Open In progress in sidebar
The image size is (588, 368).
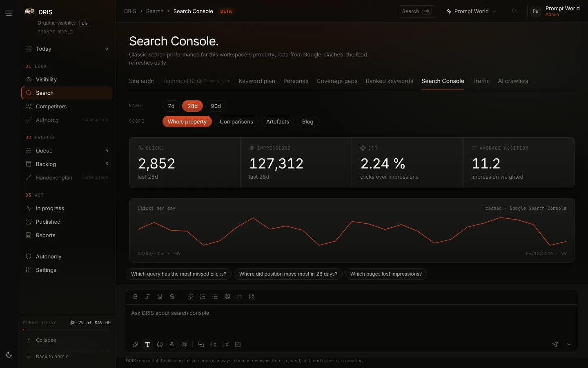tap(67, 209)
